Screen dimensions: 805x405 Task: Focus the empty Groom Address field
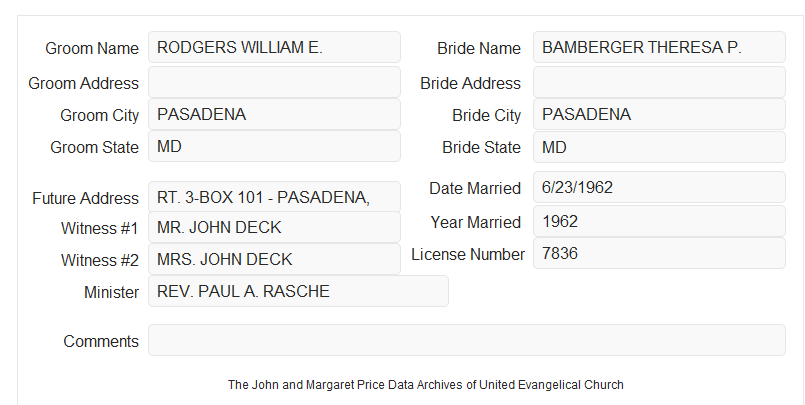(274, 82)
